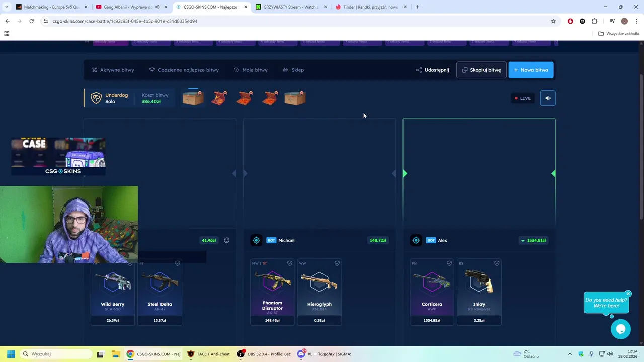Image resolution: width=644 pixels, height=362 pixels.
Task: Open the Phantom Disruptor skin card
Action: [x=272, y=293]
